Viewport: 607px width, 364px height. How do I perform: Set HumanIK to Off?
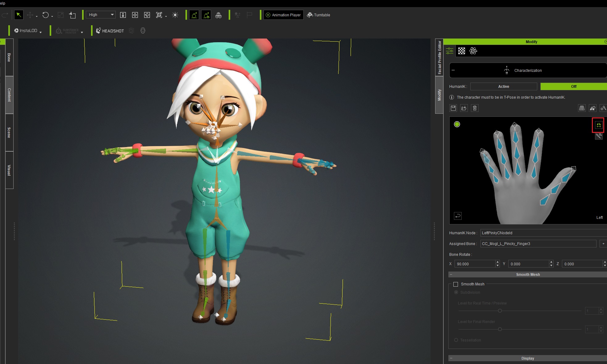click(x=573, y=87)
